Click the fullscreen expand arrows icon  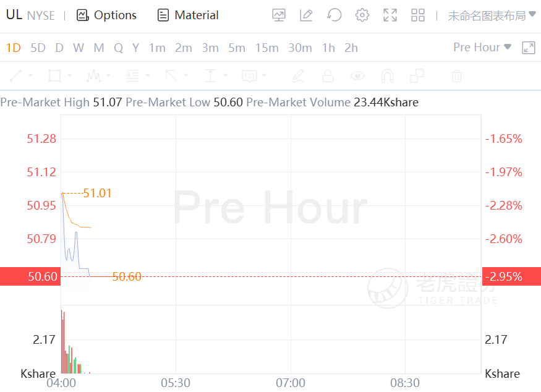coord(390,15)
